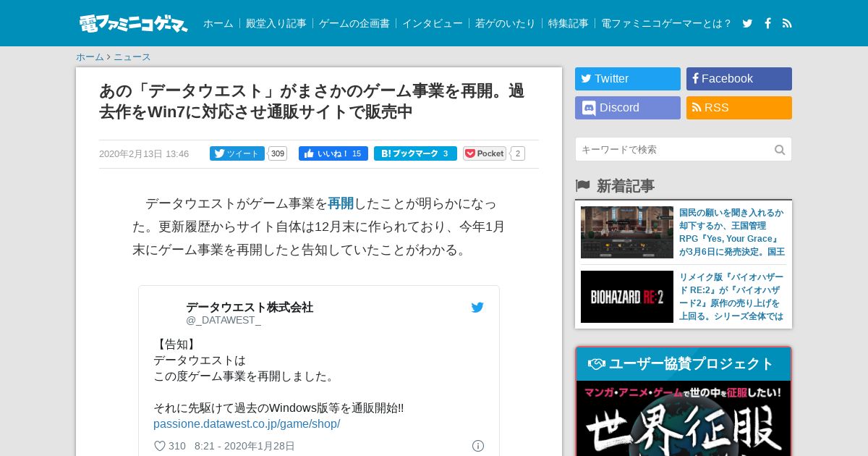Like the embedded tweet via heart icon
868x456 pixels.
tap(160, 446)
